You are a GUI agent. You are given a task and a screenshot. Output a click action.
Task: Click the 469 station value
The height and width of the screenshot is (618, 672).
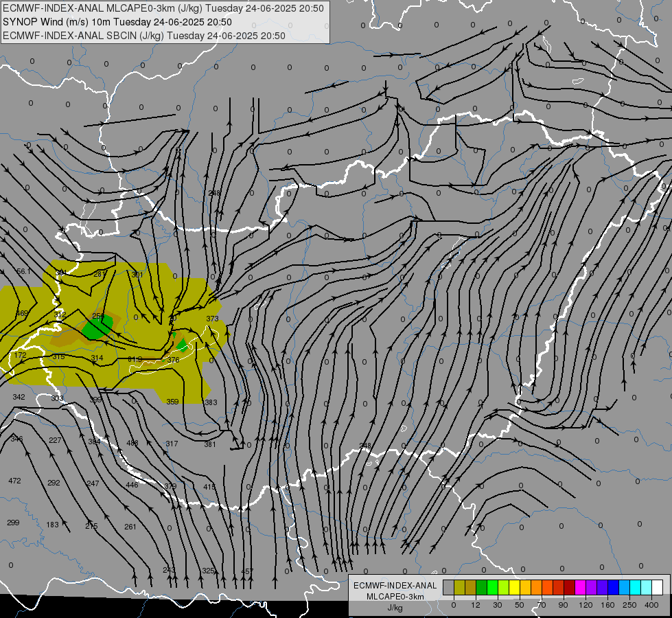click(x=22, y=313)
